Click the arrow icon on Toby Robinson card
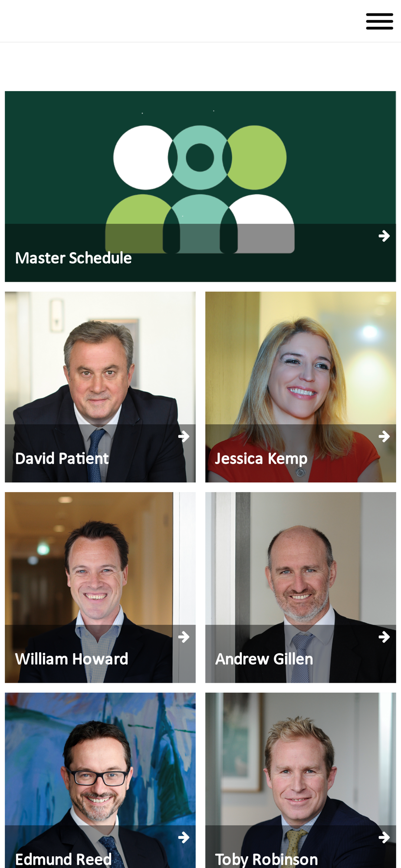Viewport: 401px width, 868px height. [x=384, y=838]
